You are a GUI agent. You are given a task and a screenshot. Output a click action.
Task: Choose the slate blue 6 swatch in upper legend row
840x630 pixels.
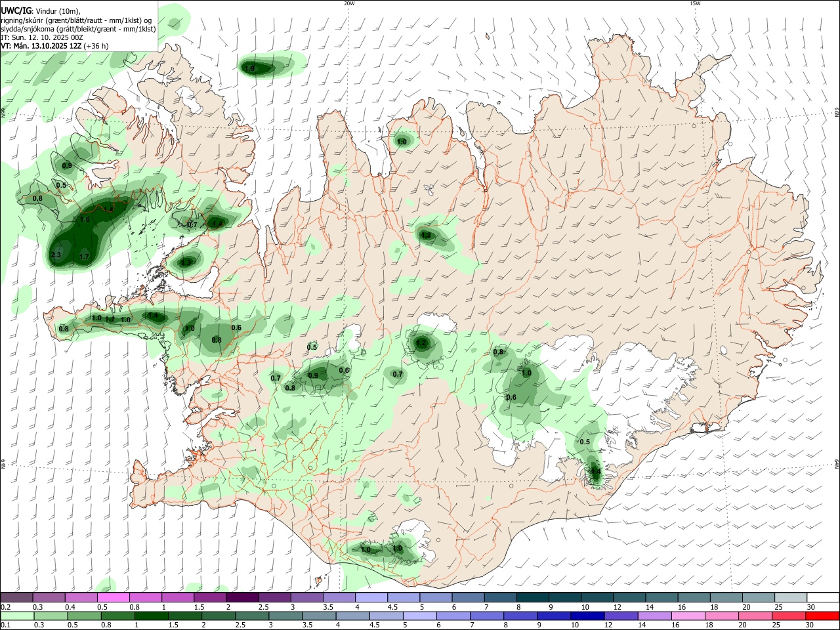point(468,597)
